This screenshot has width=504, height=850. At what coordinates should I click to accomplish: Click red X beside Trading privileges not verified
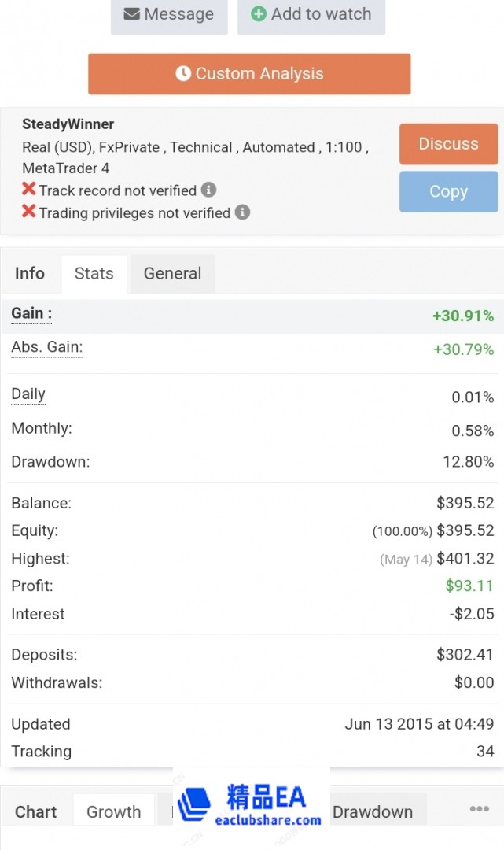pos(29,213)
